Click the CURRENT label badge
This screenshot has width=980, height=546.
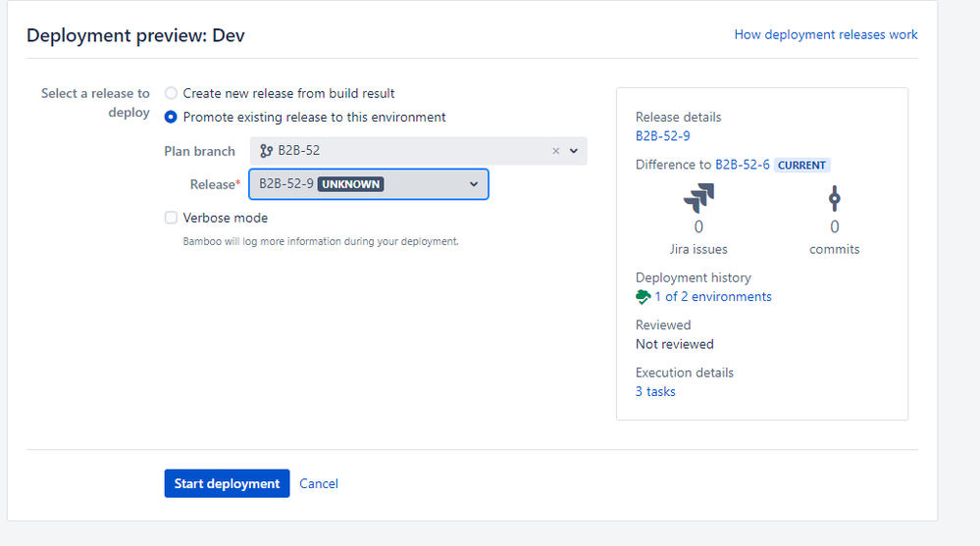click(x=801, y=165)
